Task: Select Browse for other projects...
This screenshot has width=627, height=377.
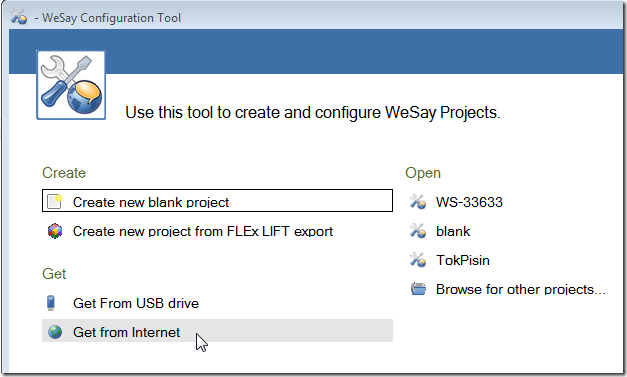Action: [x=520, y=289]
